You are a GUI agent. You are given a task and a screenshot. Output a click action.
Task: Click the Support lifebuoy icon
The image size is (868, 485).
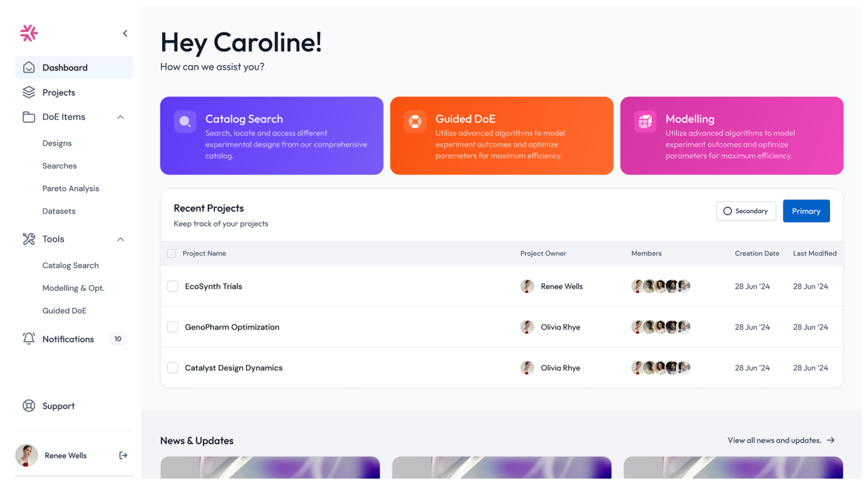click(28, 406)
